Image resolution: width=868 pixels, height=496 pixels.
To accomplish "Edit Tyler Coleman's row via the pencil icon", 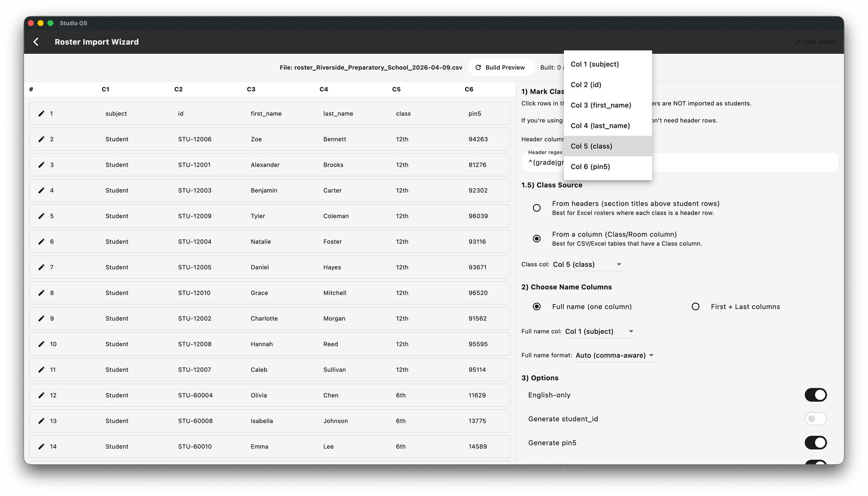I will 41,216.
